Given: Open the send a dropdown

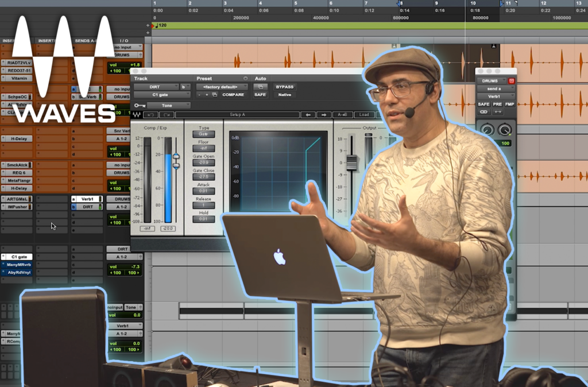Looking at the screenshot, I should [x=496, y=89].
